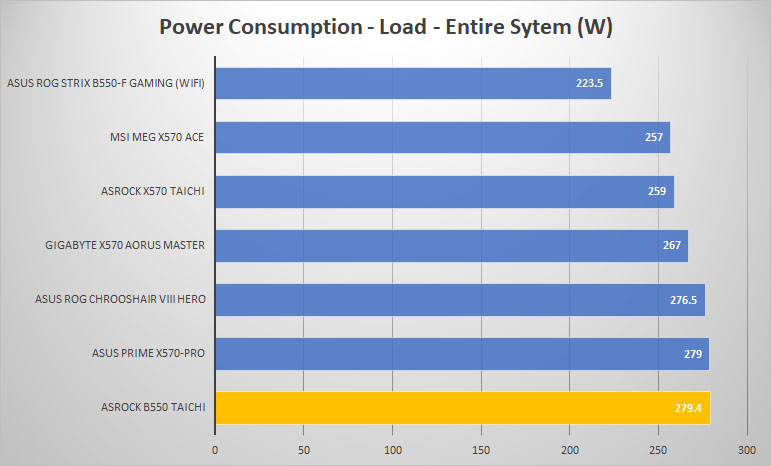
Task: Click the axis tick label 200
Action: 570,450
